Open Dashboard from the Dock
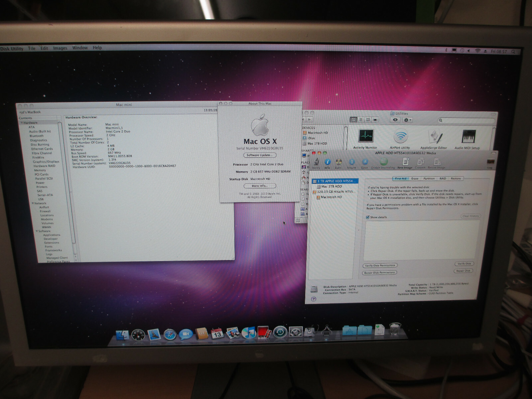Viewport: 532px width, 399px height. (138, 335)
